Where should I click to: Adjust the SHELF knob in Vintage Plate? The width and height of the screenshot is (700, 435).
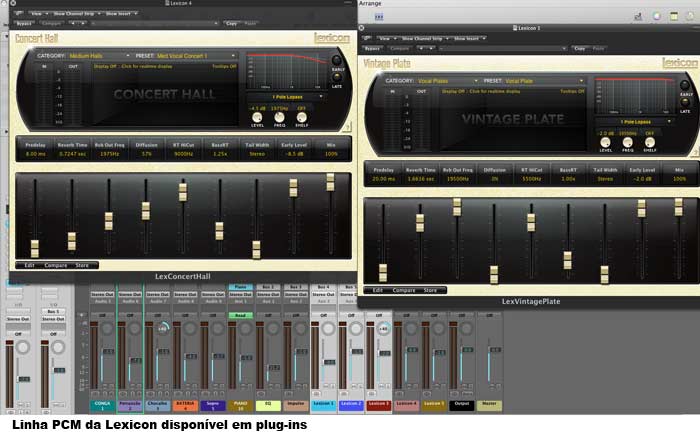click(650, 142)
